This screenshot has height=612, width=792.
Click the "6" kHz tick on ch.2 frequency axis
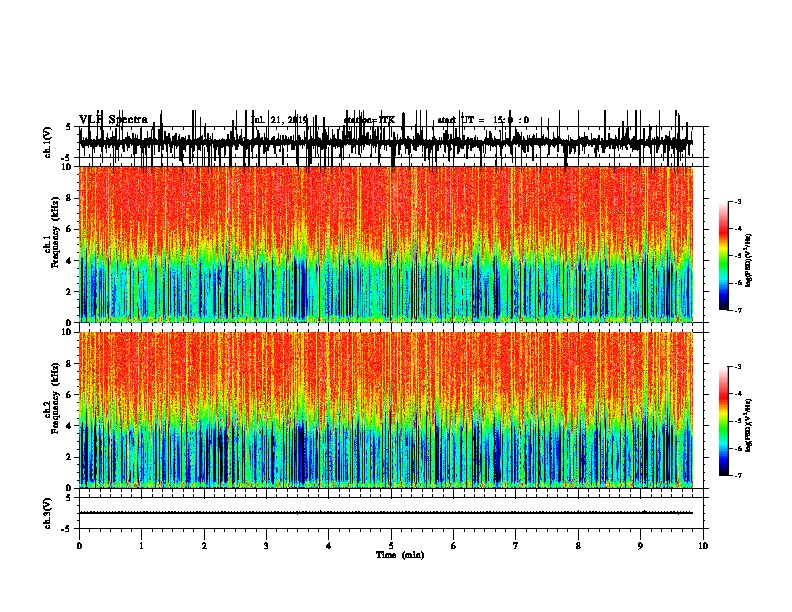[69, 394]
